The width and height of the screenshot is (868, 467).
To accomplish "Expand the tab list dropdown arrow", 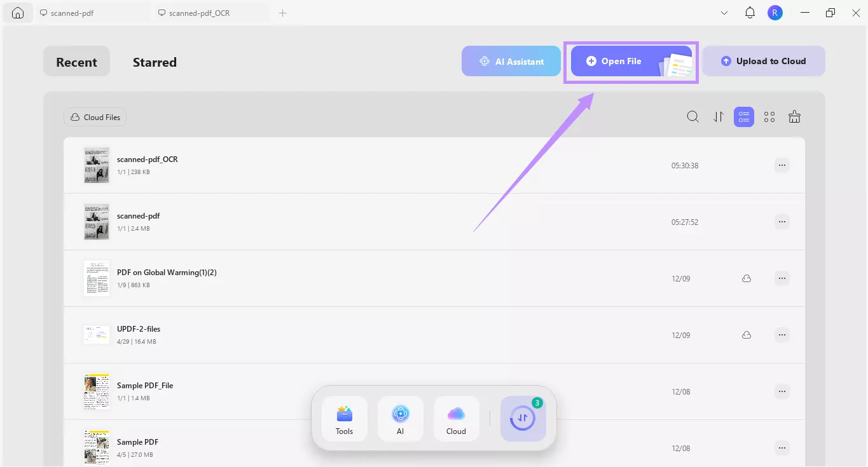I will [724, 13].
